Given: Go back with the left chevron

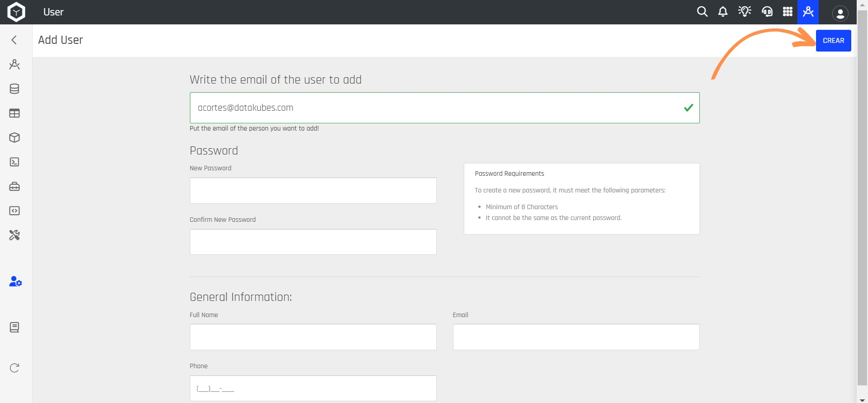Looking at the screenshot, I should point(14,40).
